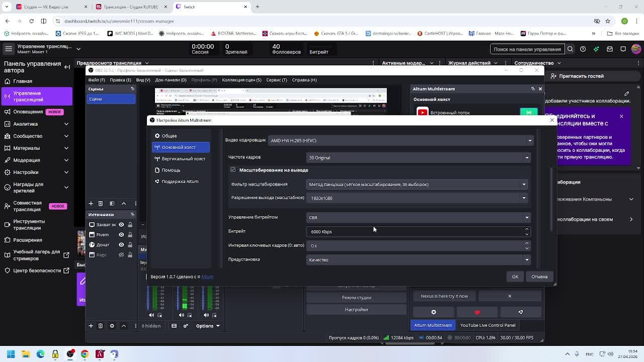Click the red heart donate icon
This screenshot has height=362, width=644.
[x=477, y=312]
